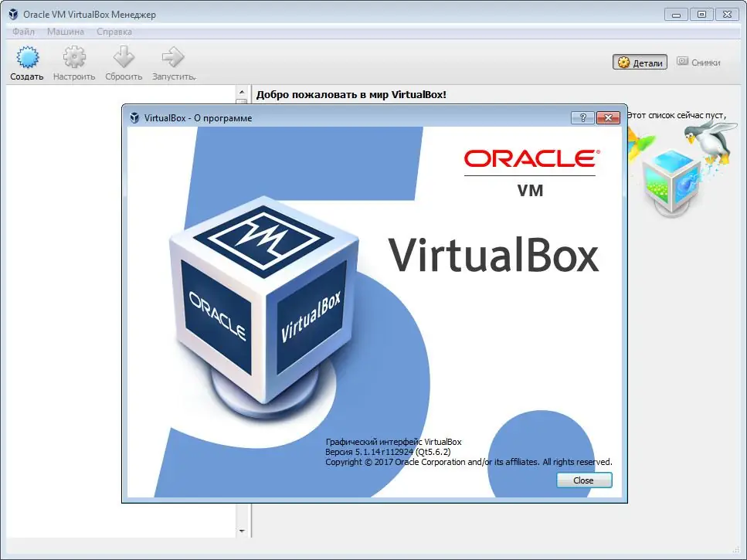
Task: Click the Oracle logo in the About dialog
Action: click(531, 158)
